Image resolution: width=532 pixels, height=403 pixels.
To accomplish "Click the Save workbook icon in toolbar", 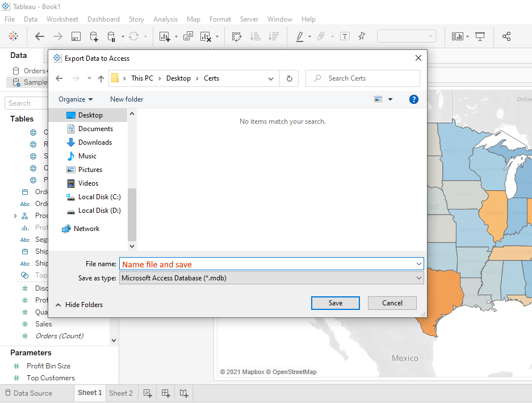I will pos(76,36).
